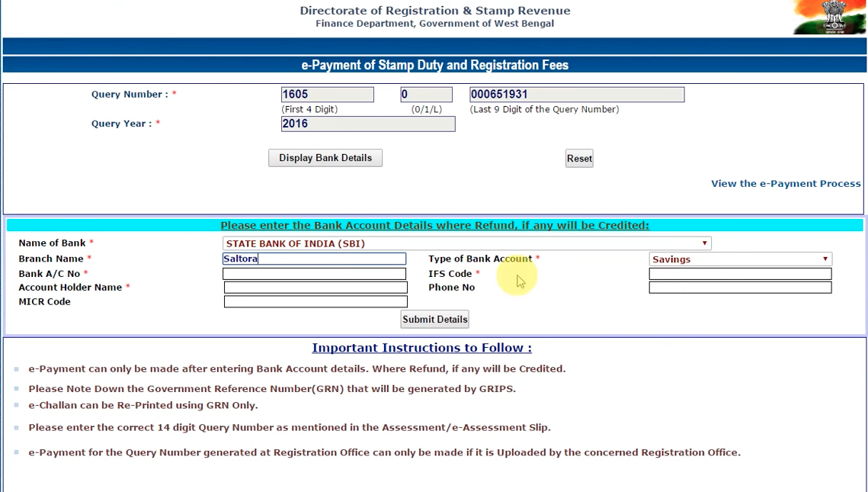The height and width of the screenshot is (492, 868).
Task: Select the Phone No input field
Action: (740, 288)
